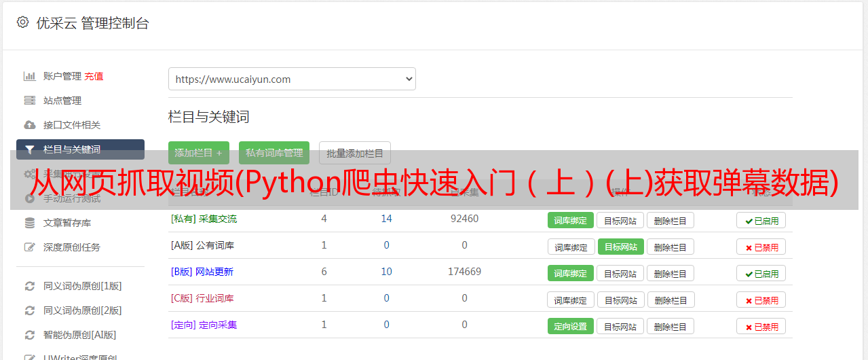This screenshot has width=868, height=360.
Task: Click the edit pencil icon beside 深度原创任务
Action: click(x=29, y=247)
